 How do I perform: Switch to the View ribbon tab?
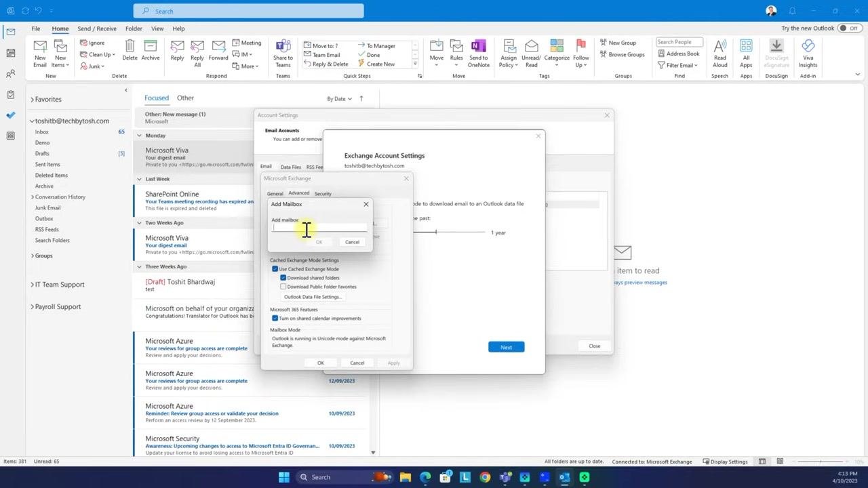click(157, 28)
